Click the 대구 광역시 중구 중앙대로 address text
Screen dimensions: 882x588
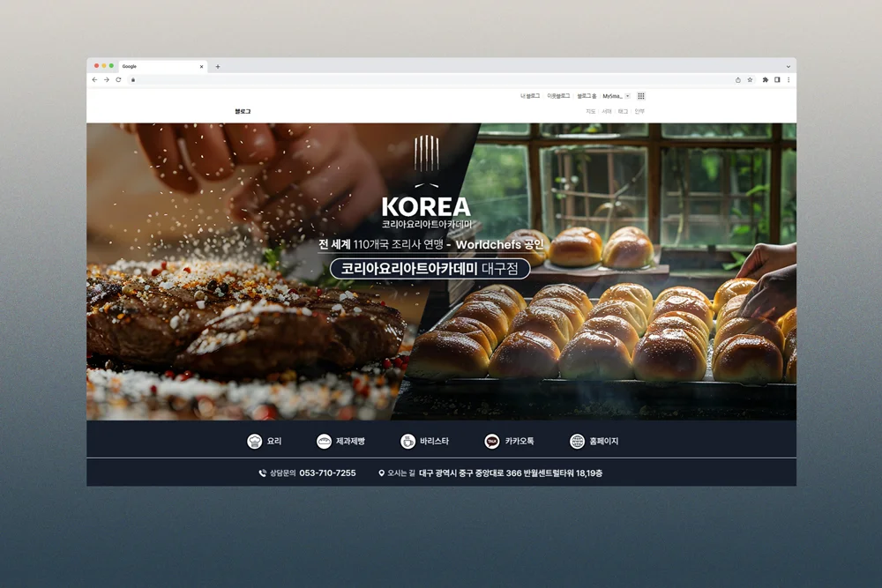(x=511, y=473)
